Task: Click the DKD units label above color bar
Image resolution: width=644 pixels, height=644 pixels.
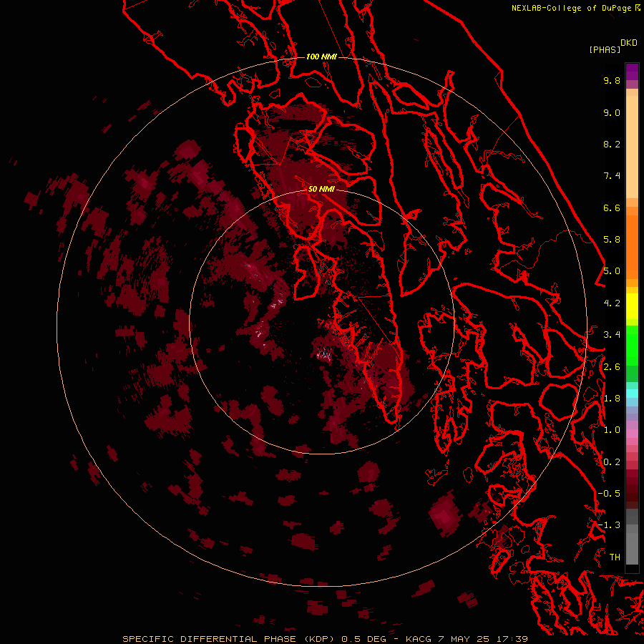Action: click(x=629, y=43)
